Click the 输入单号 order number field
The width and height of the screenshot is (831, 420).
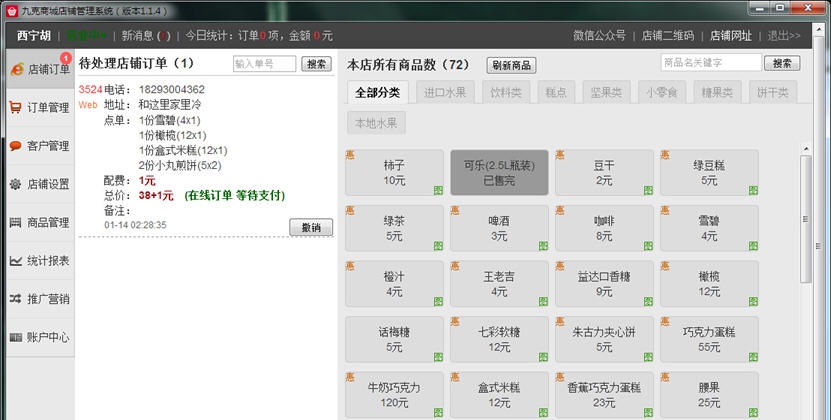264,64
